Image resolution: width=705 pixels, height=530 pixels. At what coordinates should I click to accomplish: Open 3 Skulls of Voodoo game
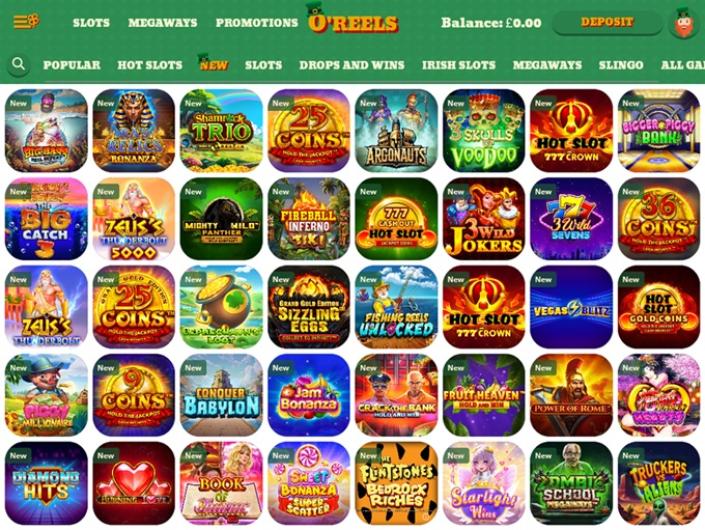484,130
